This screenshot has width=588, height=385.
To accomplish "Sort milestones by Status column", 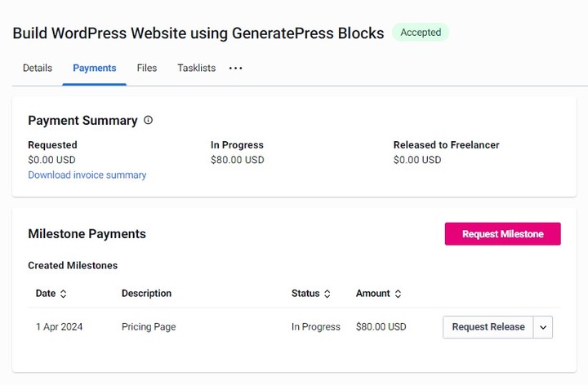I will pos(327,294).
